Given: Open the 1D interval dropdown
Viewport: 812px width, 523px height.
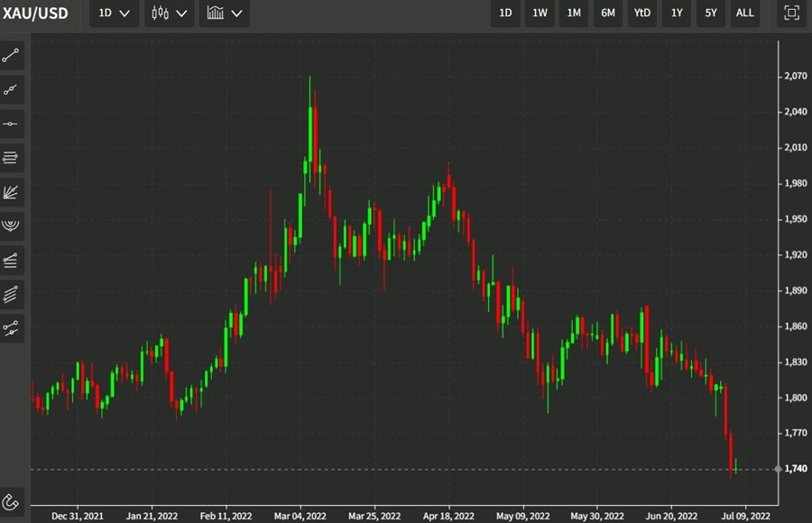Looking at the screenshot, I should [x=114, y=13].
